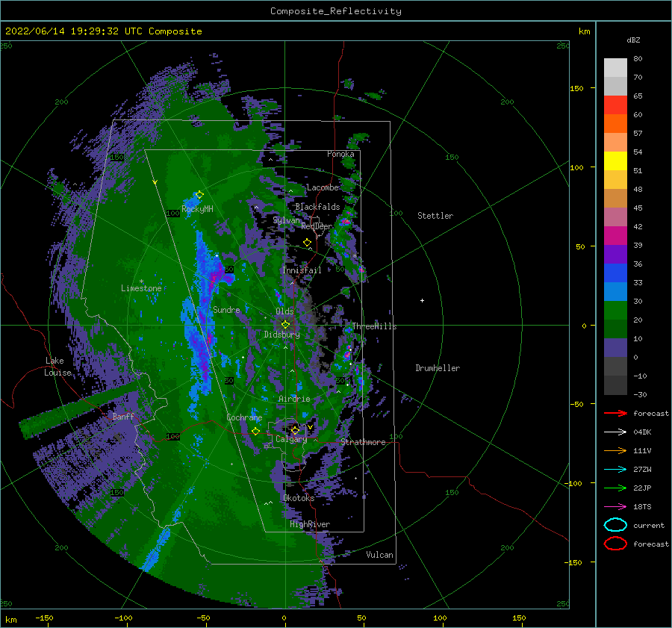Pick the red 65-60 dBZ swatch

[x=615, y=105]
